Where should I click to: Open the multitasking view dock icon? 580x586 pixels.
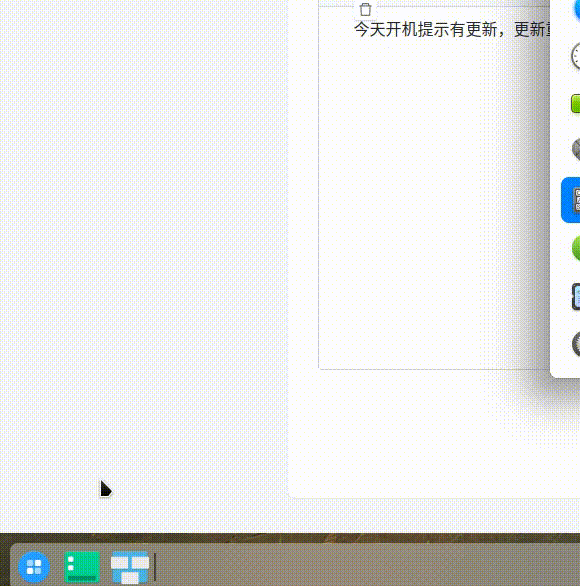pyautogui.click(x=130, y=567)
